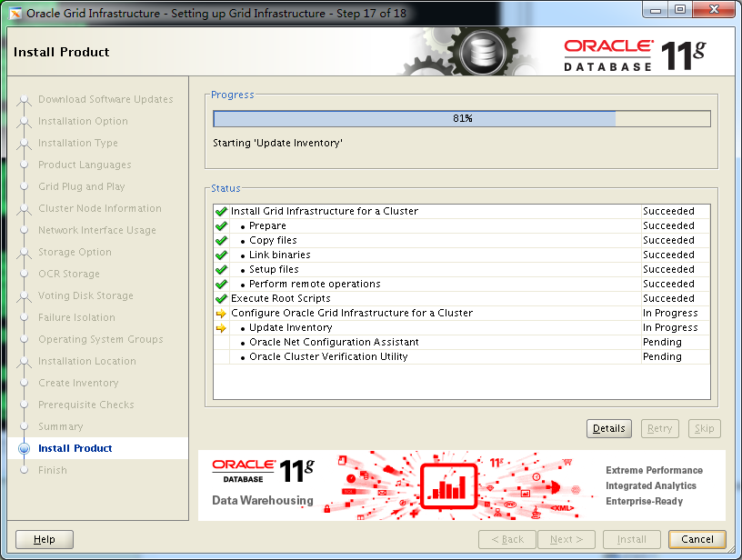This screenshot has width=742, height=560.
Task: Click the green checkmark next to Prepare
Action: point(221,226)
